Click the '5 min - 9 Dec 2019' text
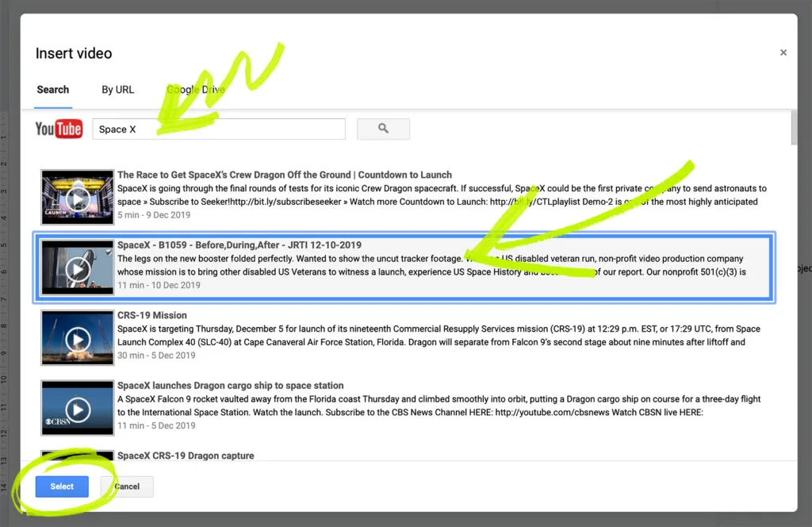This screenshot has height=527, width=812. coord(154,215)
